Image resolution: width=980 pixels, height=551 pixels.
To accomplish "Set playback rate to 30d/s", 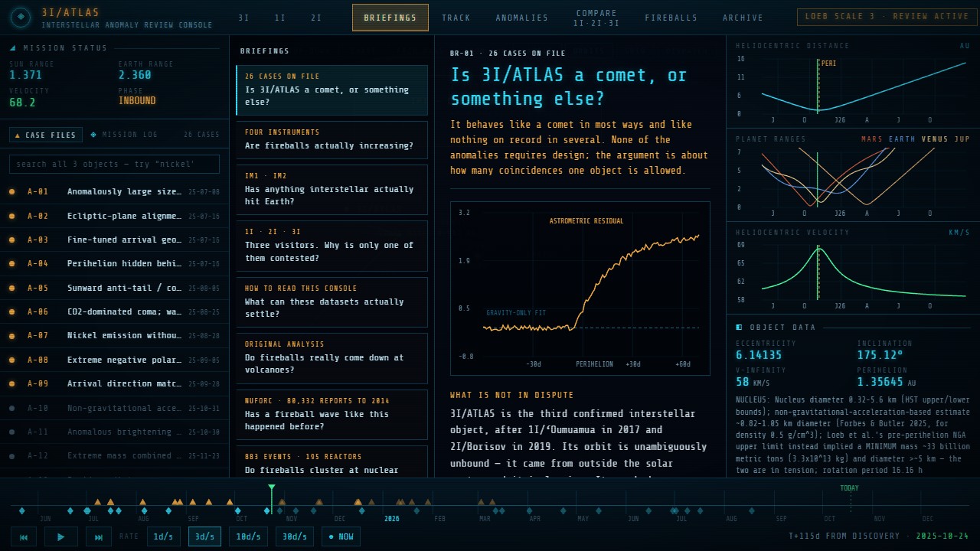I will coord(295,536).
